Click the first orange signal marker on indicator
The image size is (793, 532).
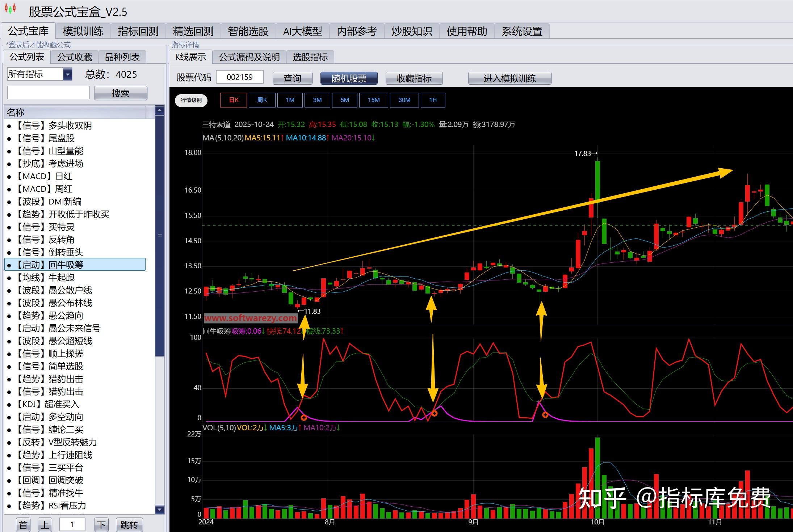click(304, 418)
